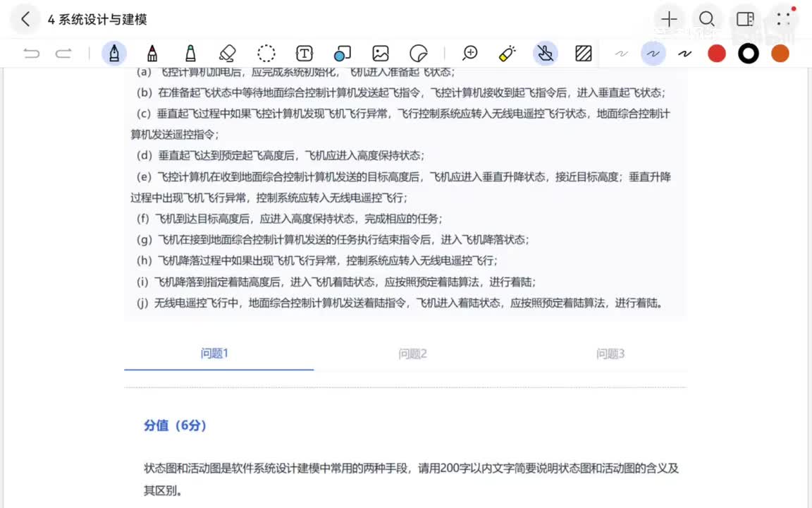Viewport: 812px width, 508px height.
Task: Undo the last stroke
Action: 32,54
